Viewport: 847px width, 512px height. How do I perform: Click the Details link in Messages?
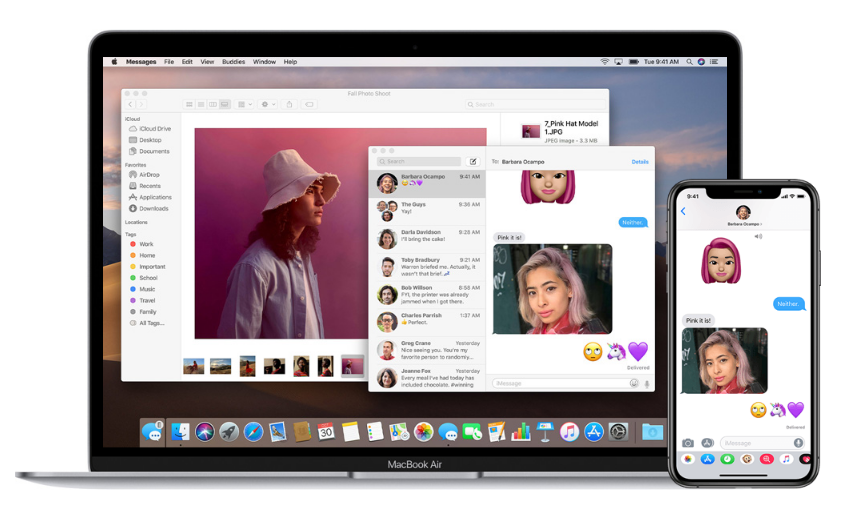tap(640, 161)
